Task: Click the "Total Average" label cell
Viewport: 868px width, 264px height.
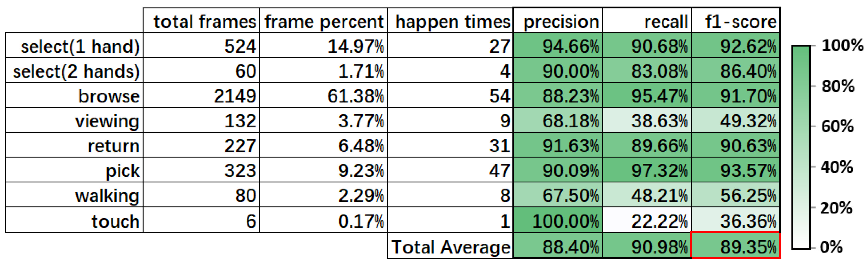Action: 451,247
